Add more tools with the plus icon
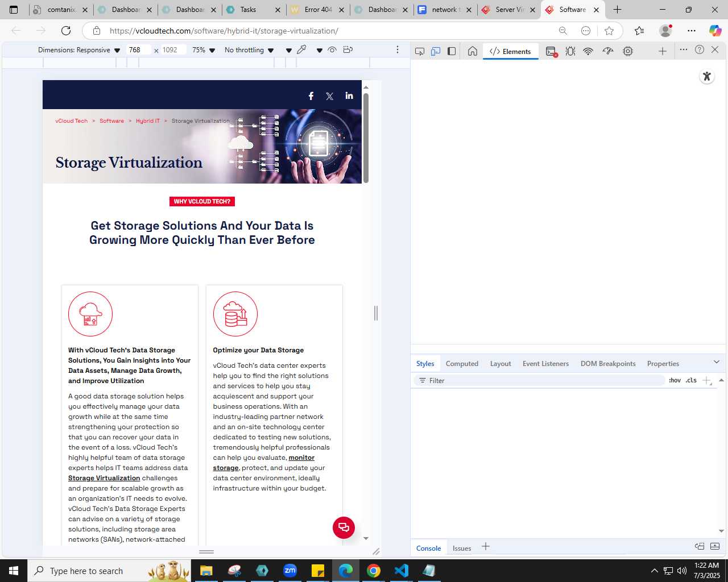Viewport: 728px width, 582px height. pyautogui.click(x=663, y=51)
